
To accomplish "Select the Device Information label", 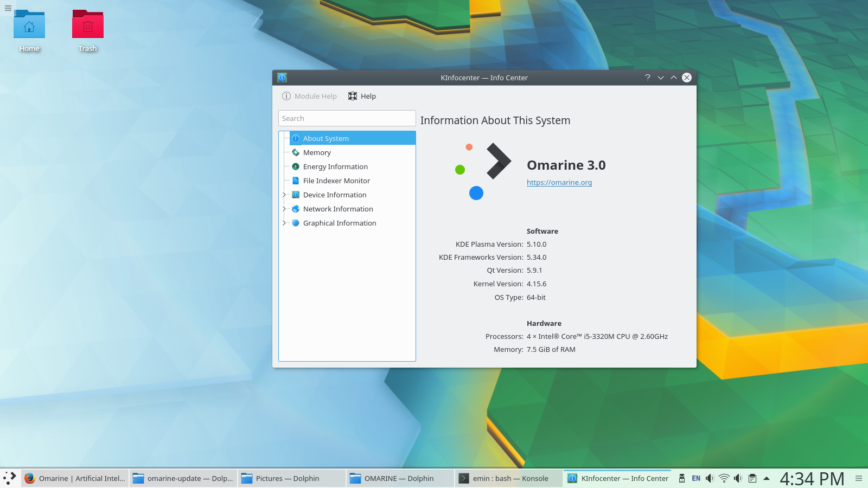I will click(335, 195).
